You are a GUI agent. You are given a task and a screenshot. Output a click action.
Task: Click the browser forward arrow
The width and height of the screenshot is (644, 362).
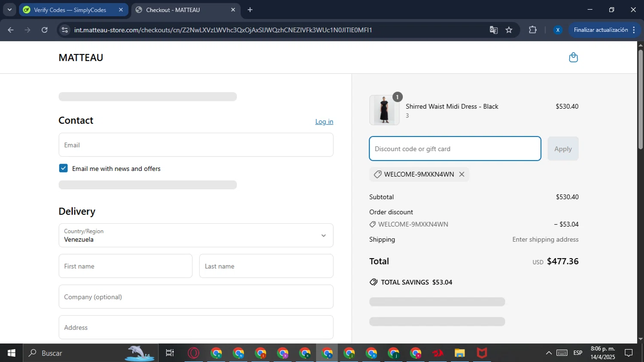pyautogui.click(x=27, y=30)
